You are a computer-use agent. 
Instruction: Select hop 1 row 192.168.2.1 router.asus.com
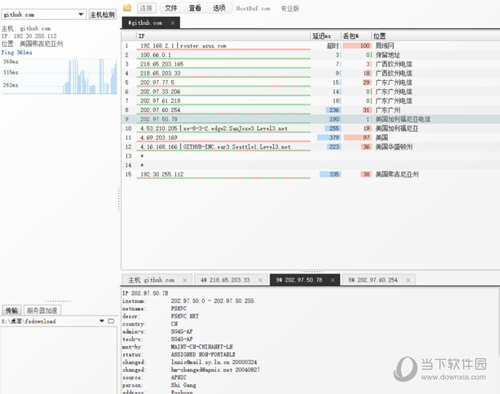pos(310,46)
